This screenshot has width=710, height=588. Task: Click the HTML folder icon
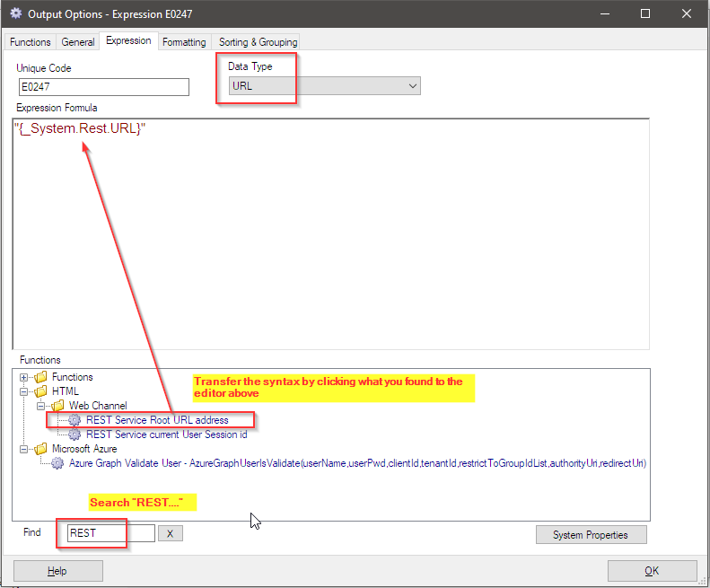coord(40,391)
